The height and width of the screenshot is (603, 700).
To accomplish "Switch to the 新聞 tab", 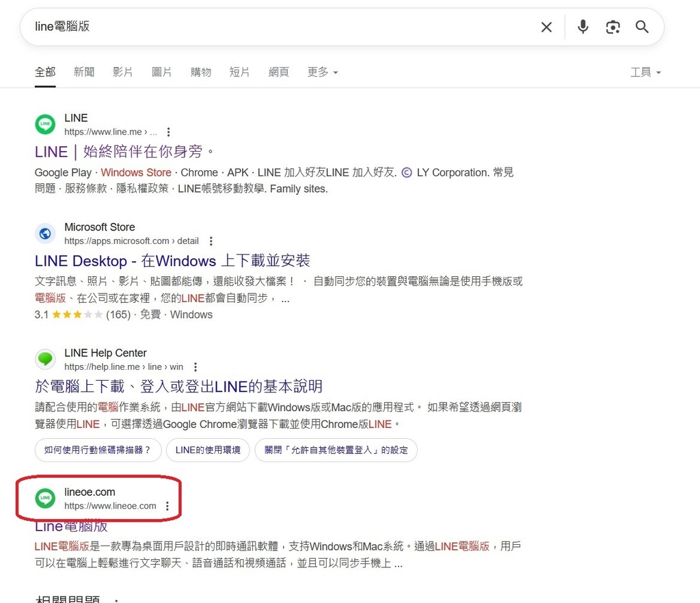I will tap(84, 72).
